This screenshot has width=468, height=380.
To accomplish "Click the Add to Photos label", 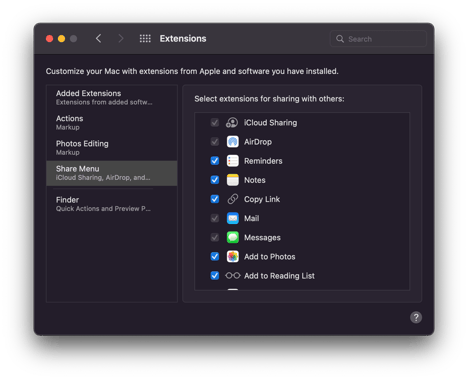I will pyautogui.click(x=269, y=257).
